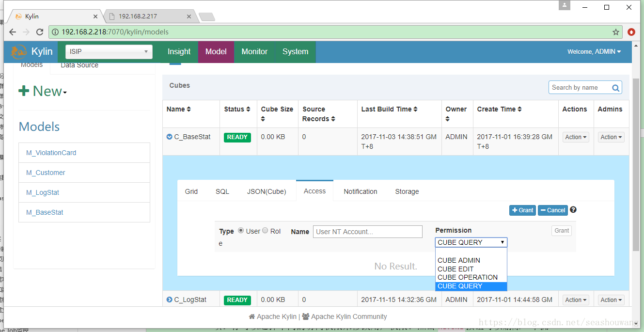
Task: Click the User NT Account name field
Action: (368, 232)
